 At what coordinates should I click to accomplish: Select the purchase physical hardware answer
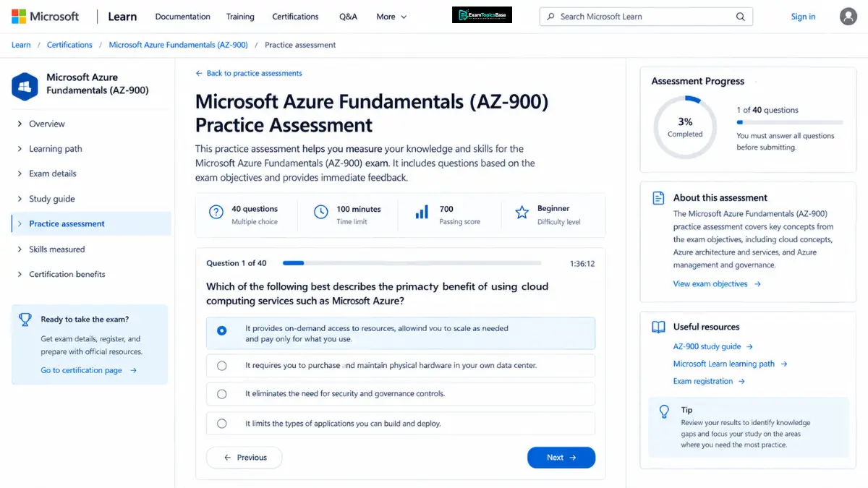401,366
